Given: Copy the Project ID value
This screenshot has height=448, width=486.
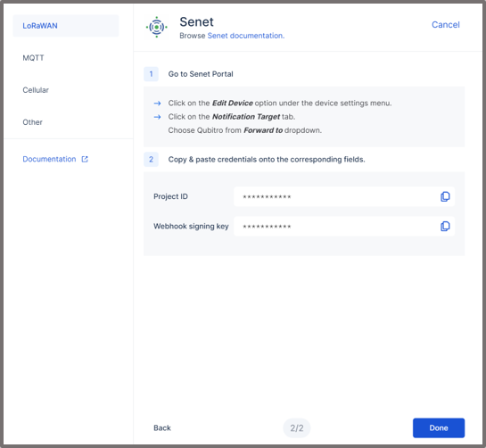Looking at the screenshot, I should point(445,196).
